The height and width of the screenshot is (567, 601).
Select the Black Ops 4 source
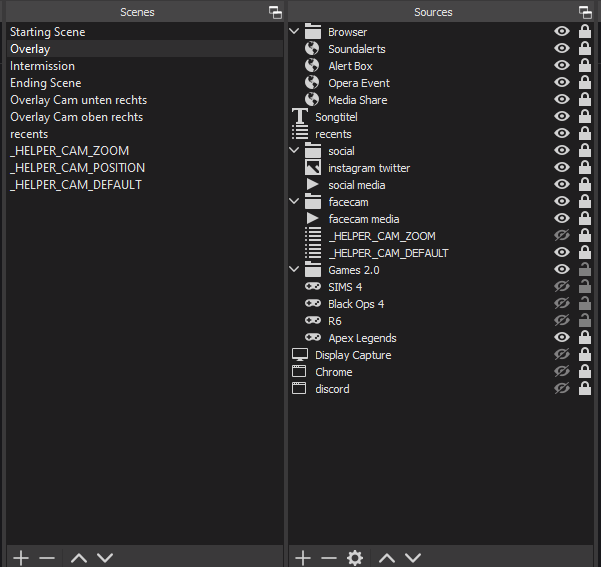[x=355, y=304]
